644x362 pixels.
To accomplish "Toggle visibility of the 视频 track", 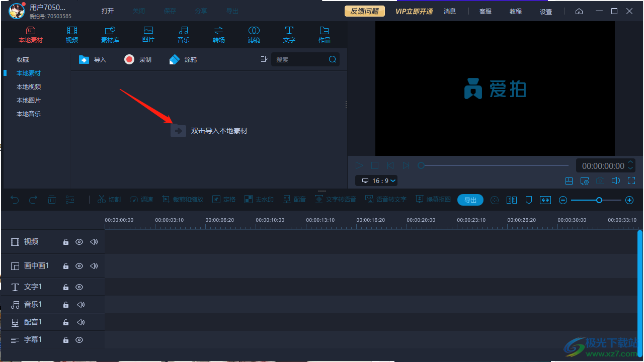I will (79, 242).
